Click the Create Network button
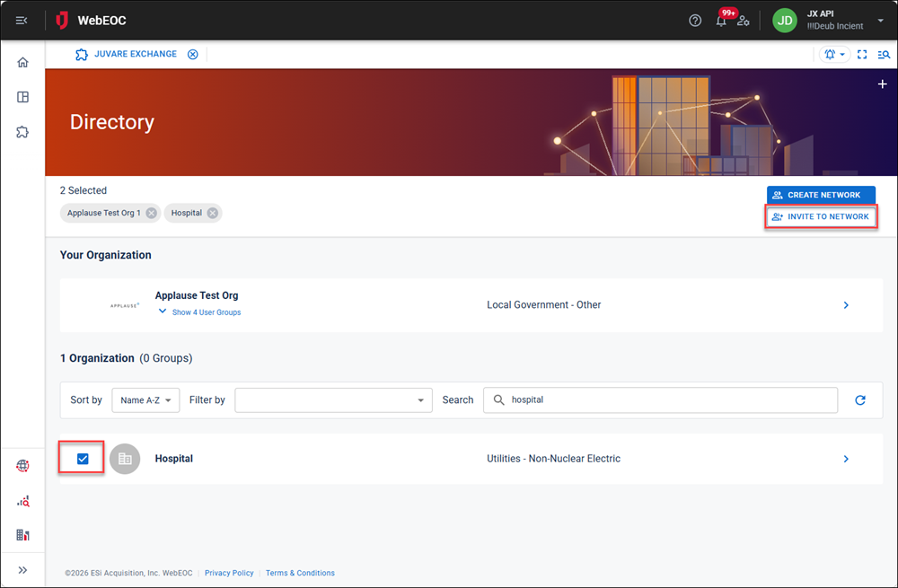Image resolution: width=898 pixels, height=588 pixels. (821, 195)
